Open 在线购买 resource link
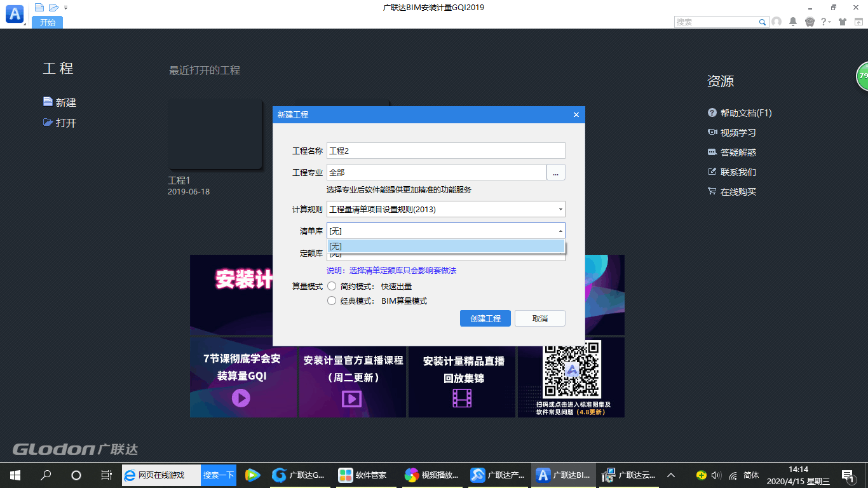This screenshot has height=488, width=868. [732, 192]
